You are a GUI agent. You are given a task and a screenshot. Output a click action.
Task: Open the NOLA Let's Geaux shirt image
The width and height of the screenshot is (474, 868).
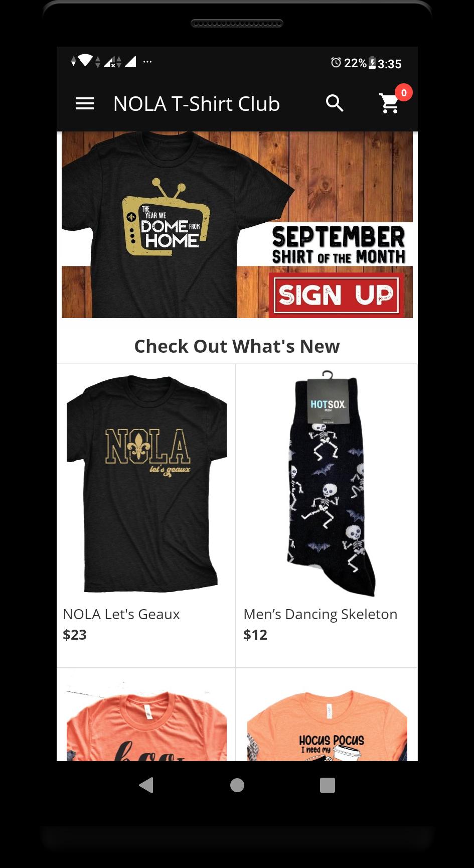(146, 484)
